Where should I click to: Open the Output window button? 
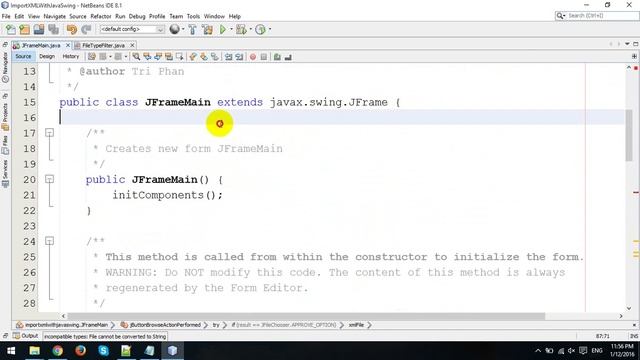pyautogui.click(x=26, y=336)
